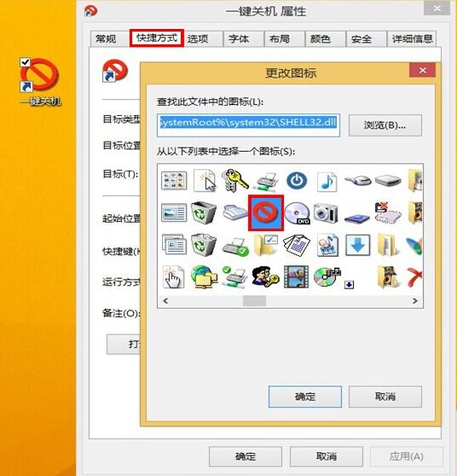Viewport: 457px width, 476px height.
Task: Select the blue download arrow icon
Action: click(358, 245)
